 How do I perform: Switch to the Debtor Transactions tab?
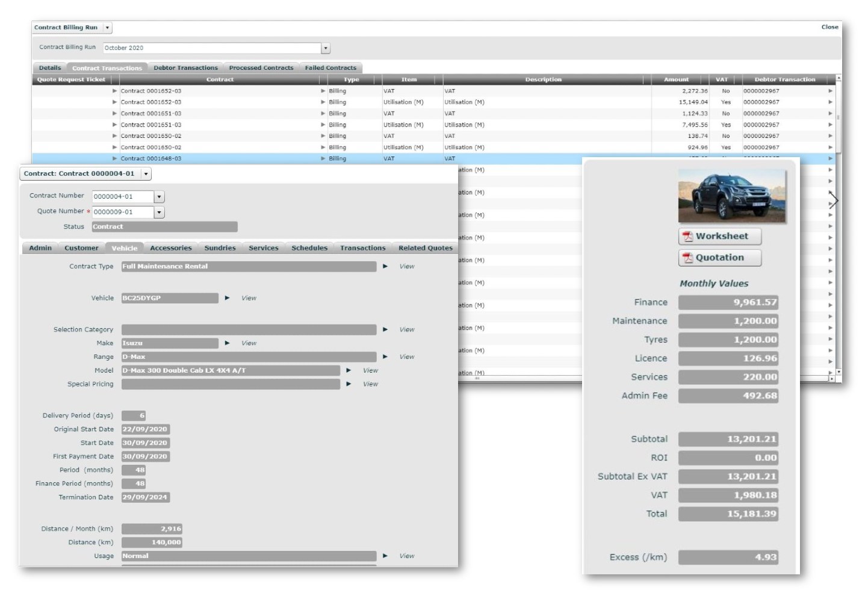point(186,67)
